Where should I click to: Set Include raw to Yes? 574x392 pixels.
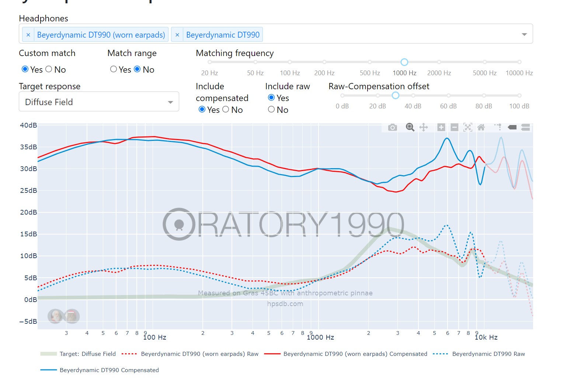point(271,97)
